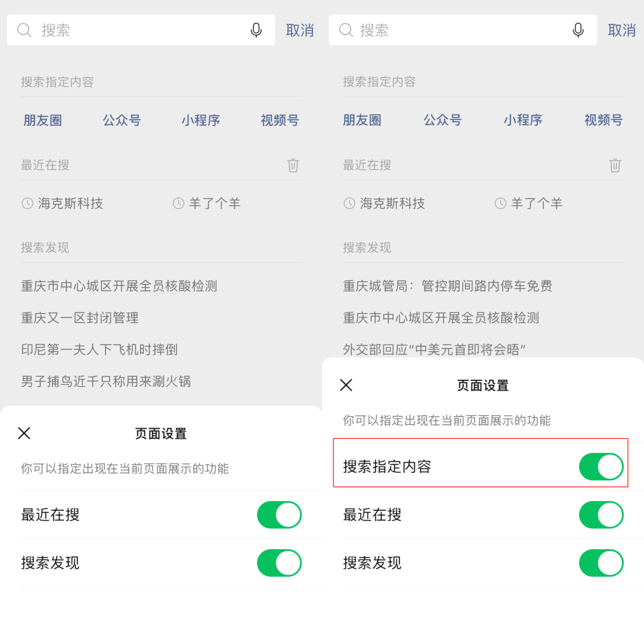
Task: Toggle 搜索指定内容 switch off
Action: click(601, 466)
